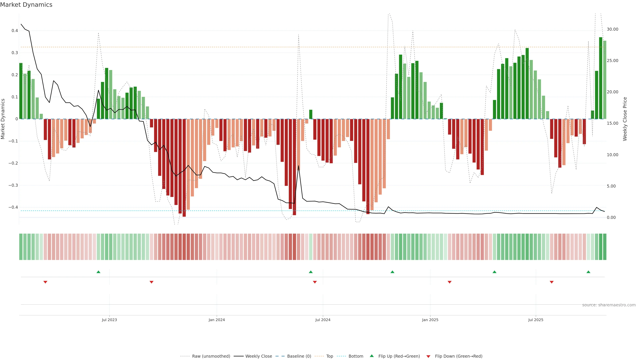Click the red Flip Down triangle after Jul 2025

[552, 282]
